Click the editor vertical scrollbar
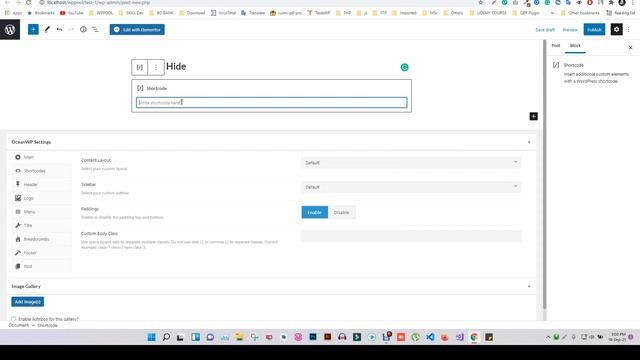 [544, 175]
